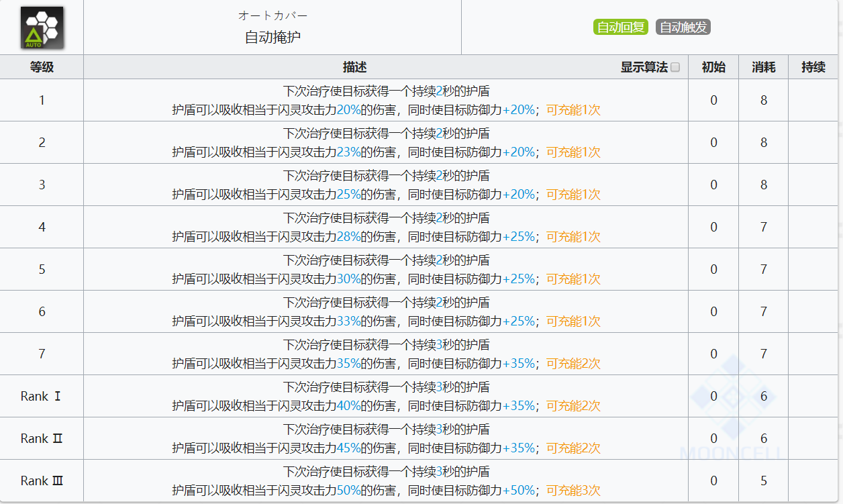
Task: Click the 35% attack value in level 7
Action: (x=348, y=364)
